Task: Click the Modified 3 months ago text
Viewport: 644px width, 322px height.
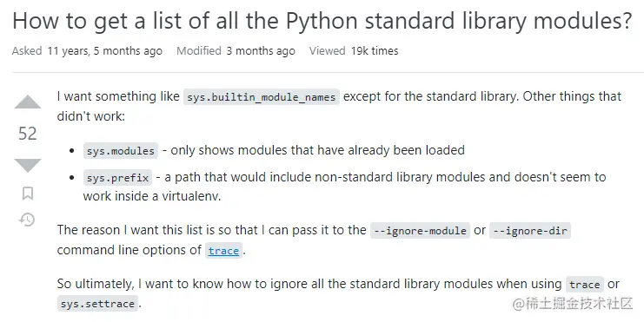Action: pos(236,51)
